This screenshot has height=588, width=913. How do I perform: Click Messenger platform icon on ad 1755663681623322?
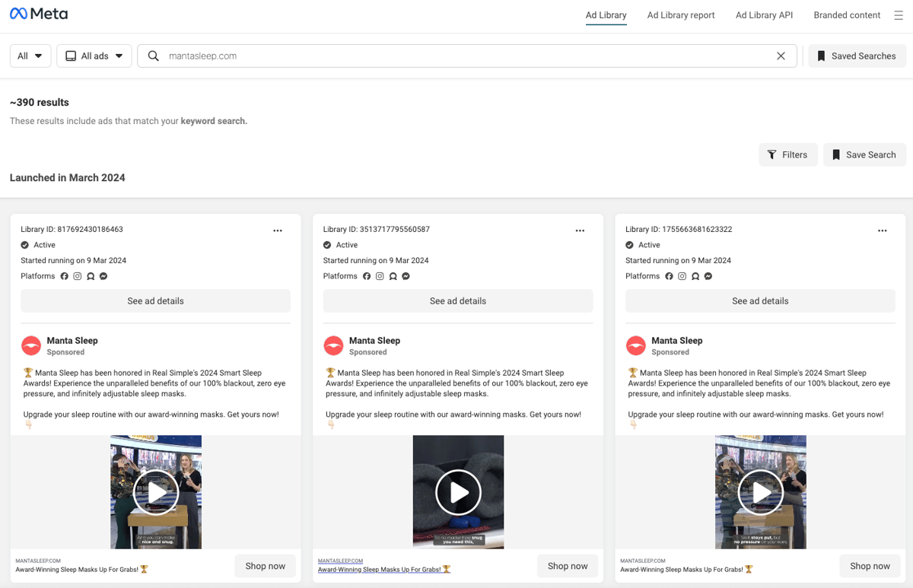click(708, 276)
